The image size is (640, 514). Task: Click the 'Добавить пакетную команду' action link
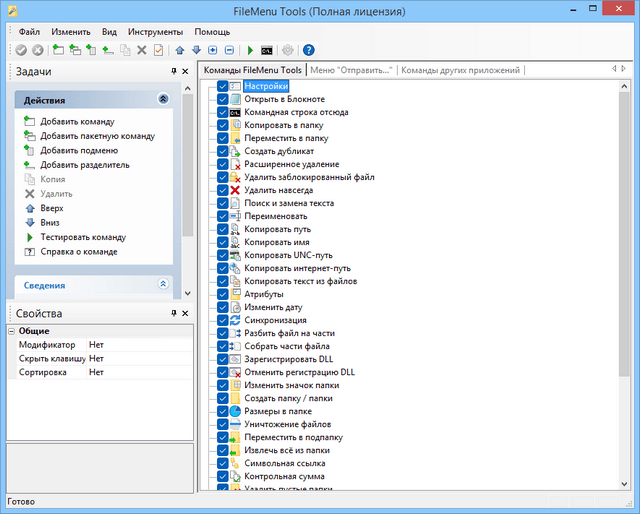point(97,136)
